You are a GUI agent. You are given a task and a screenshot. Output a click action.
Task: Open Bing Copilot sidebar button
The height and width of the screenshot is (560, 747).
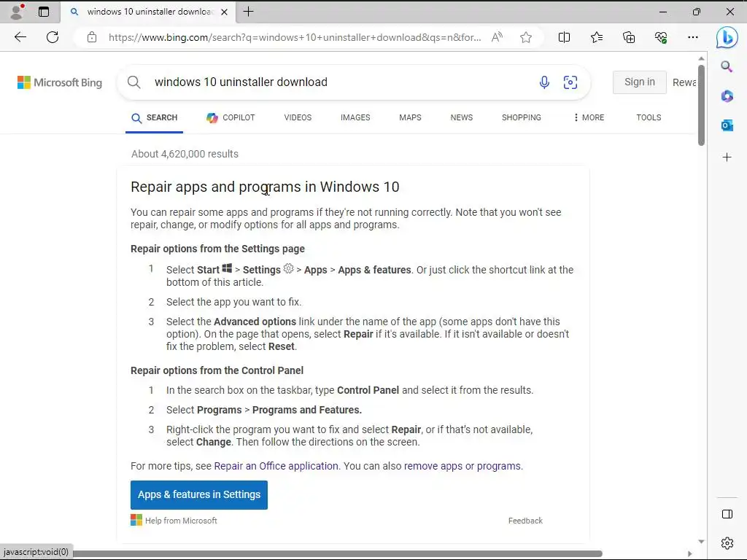[727, 37]
